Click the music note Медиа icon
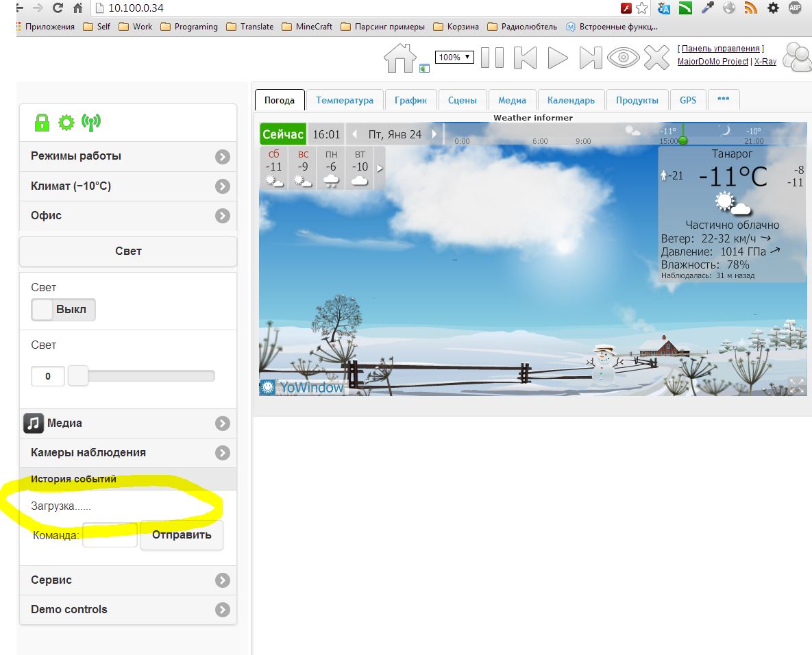The width and height of the screenshot is (812, 655). click(33, 423)
